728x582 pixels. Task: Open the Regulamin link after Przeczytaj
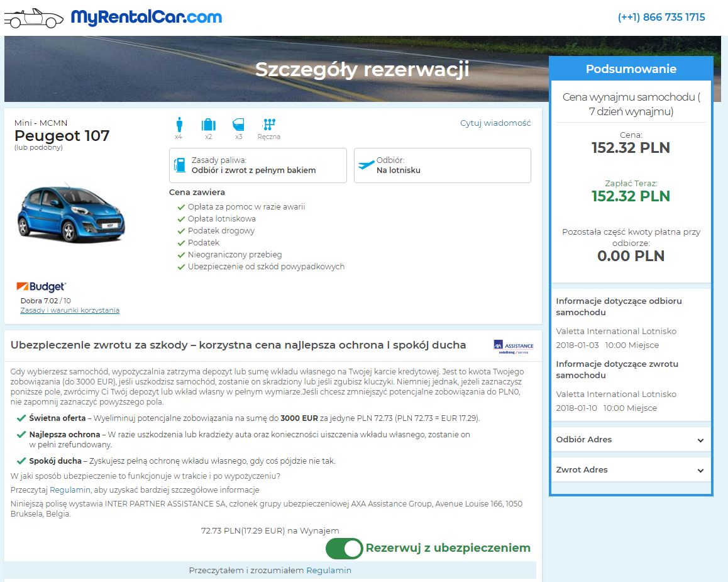pyautogui.click(x=70, y=490)
